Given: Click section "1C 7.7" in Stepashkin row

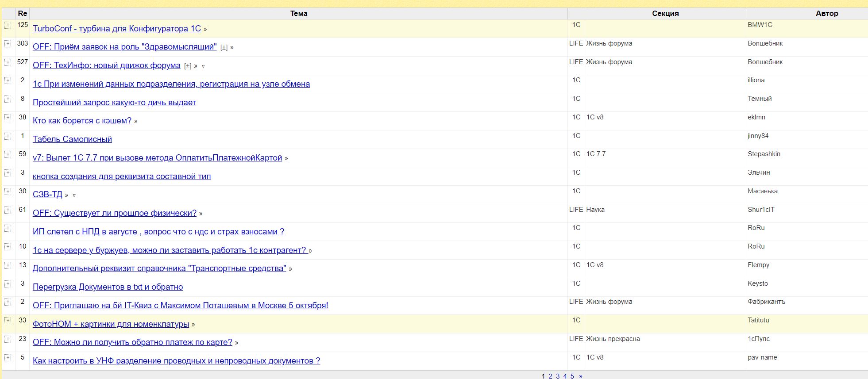Looking at the screenshot, I should tap(596, 154).
